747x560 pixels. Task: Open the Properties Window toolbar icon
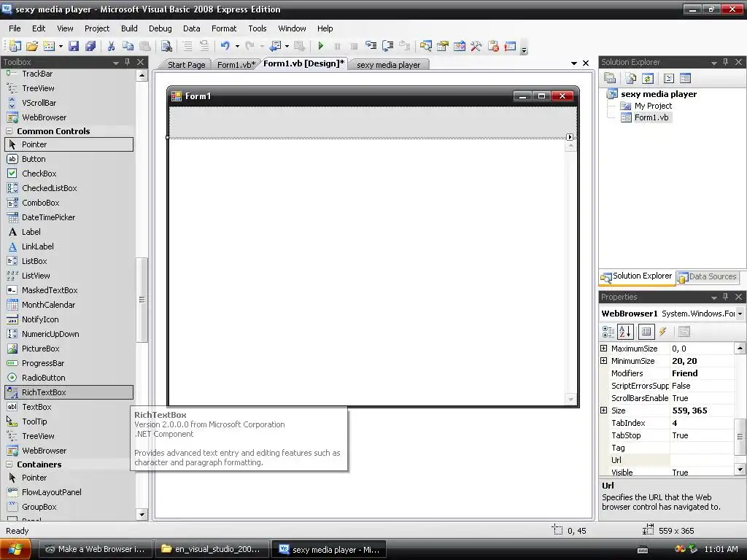(x=443, y=46)
